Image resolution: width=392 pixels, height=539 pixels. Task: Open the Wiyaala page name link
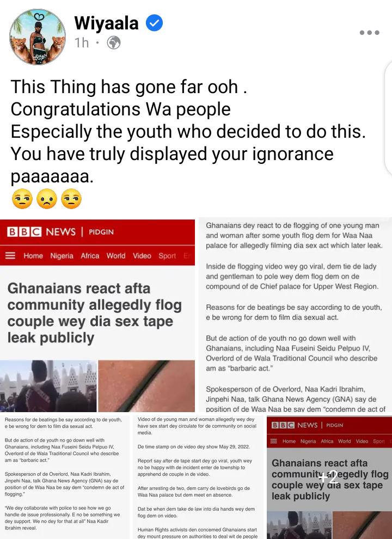click(106, 23)
